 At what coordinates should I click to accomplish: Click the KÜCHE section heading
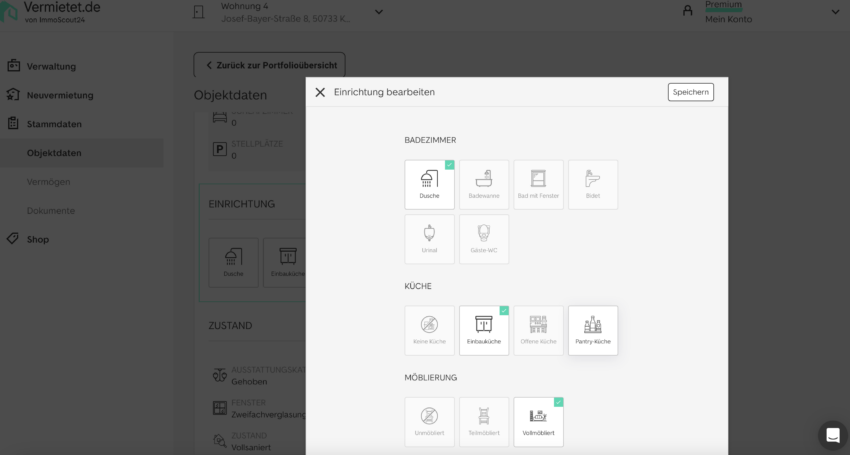coord(418,286)
